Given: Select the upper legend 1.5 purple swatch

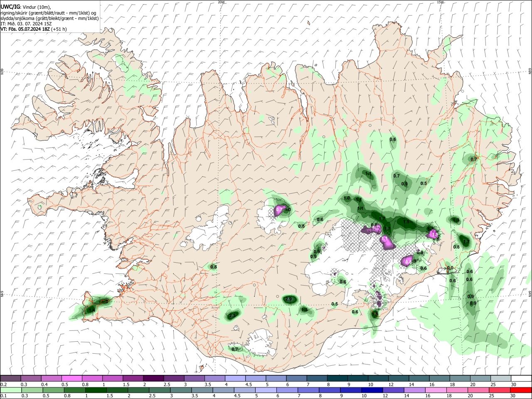Looking at the screenshot, I should [133, 379].
